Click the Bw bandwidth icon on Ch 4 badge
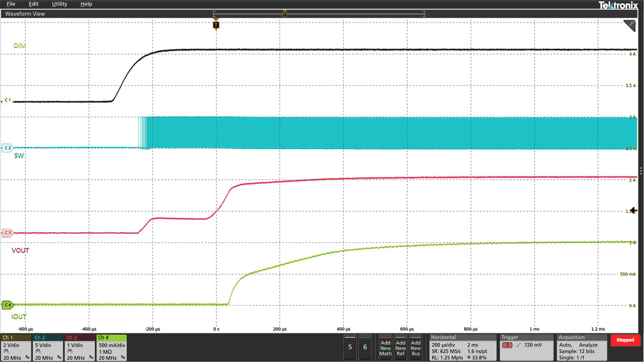The height and width of the screenshot is (362, 644). point(123,358)
